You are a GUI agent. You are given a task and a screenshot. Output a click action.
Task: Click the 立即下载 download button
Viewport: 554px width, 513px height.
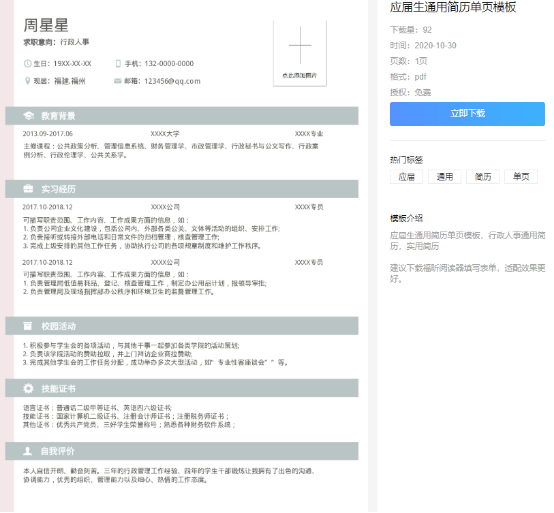tap(467, 114)
